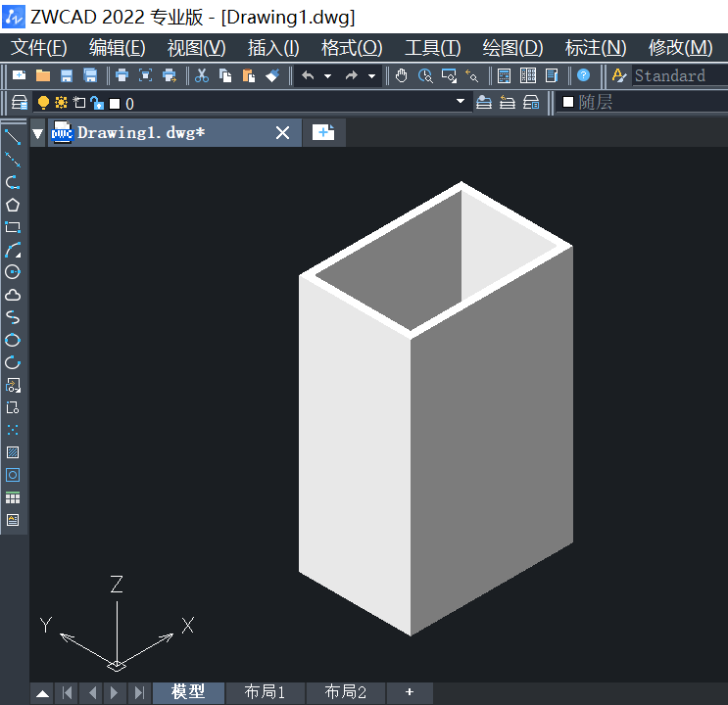Activate the Pan hand tool
Screen dimensions: 728x705
pos(401,75)
